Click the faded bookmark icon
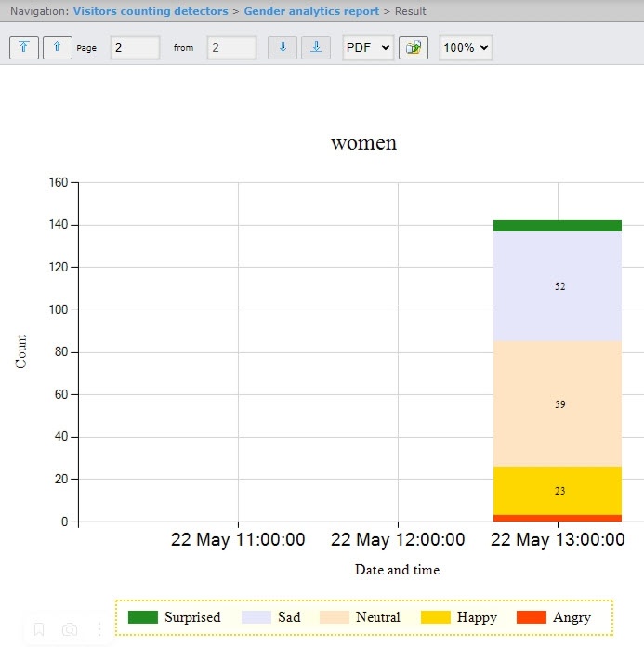 [39, 629]
